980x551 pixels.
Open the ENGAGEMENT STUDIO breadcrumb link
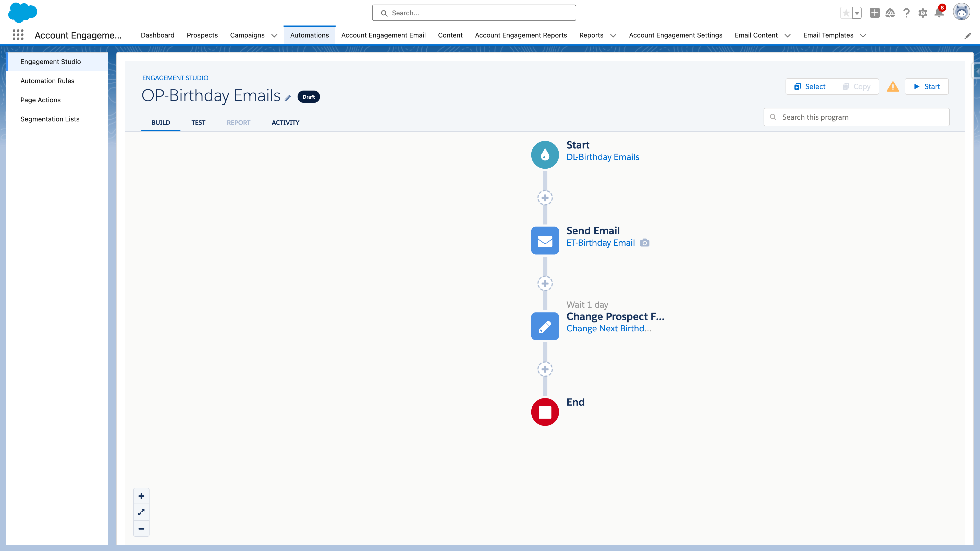click(x=175, y=78)
